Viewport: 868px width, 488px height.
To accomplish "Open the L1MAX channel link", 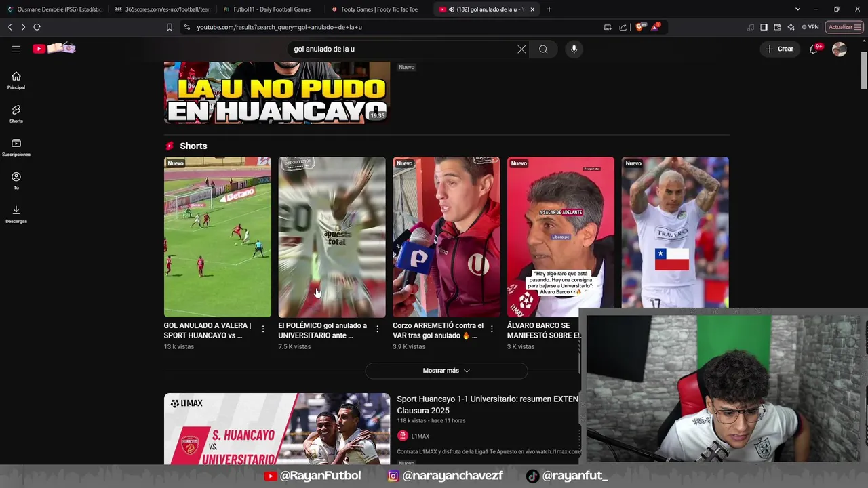I will click(x=420, y=436).
